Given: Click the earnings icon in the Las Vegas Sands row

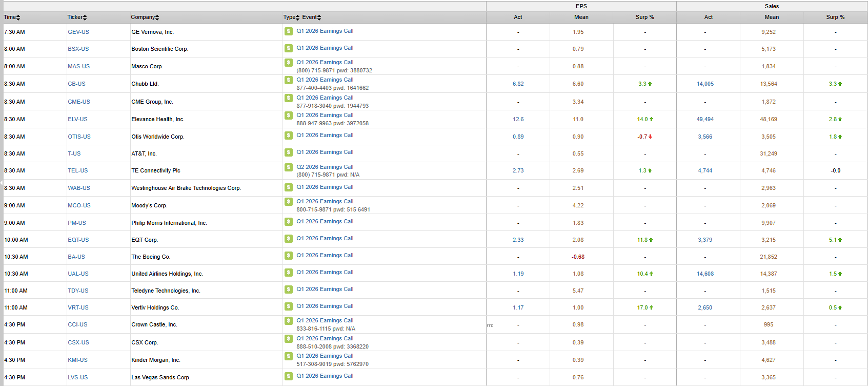Looking at the screenshot, I should click(x=289, y=376).
